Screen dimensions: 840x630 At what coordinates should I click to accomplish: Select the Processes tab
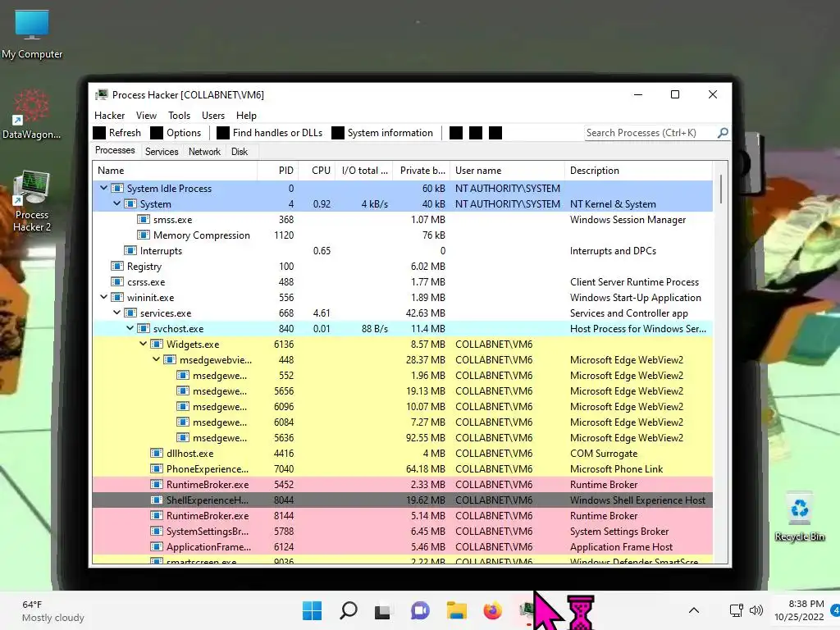pos(115,151)
